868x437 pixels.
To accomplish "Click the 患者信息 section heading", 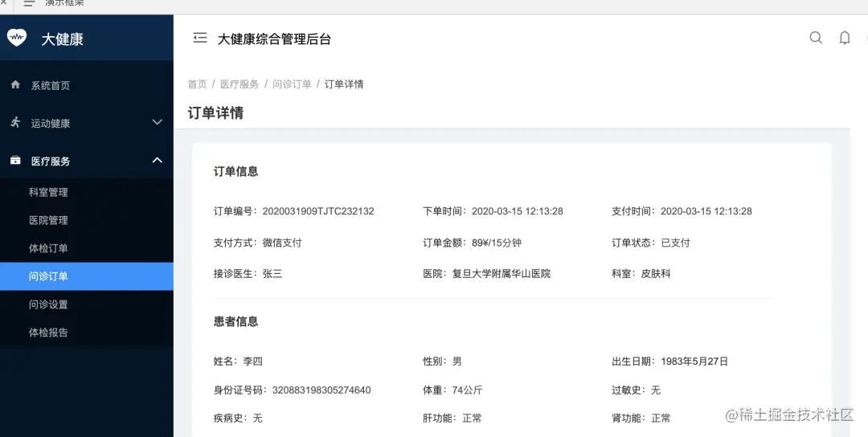I will 235,322.
